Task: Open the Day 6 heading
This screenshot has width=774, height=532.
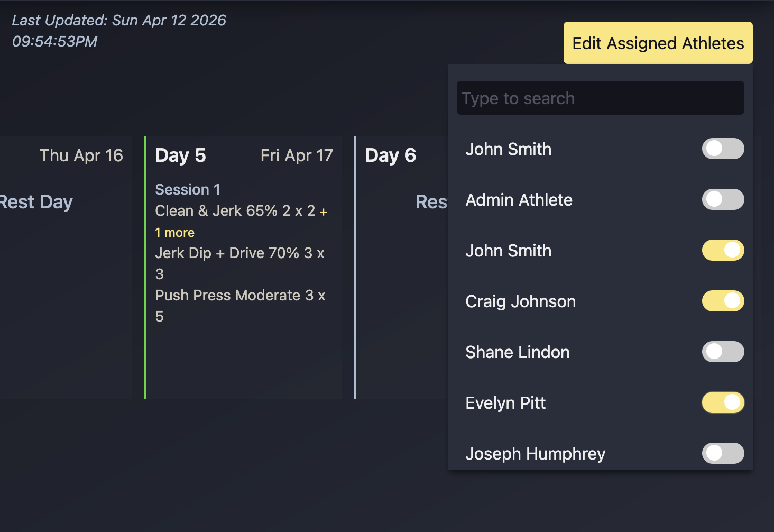Action: tap(390, 155)
